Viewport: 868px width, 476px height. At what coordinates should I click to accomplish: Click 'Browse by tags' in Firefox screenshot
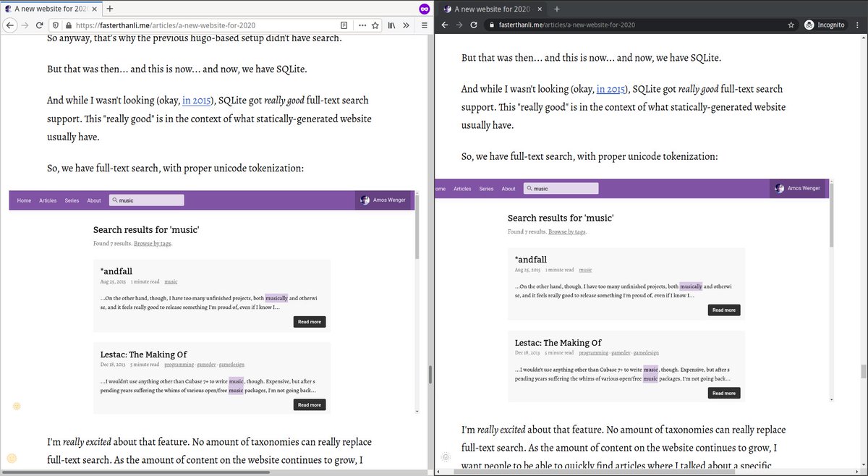coord(153,244)
